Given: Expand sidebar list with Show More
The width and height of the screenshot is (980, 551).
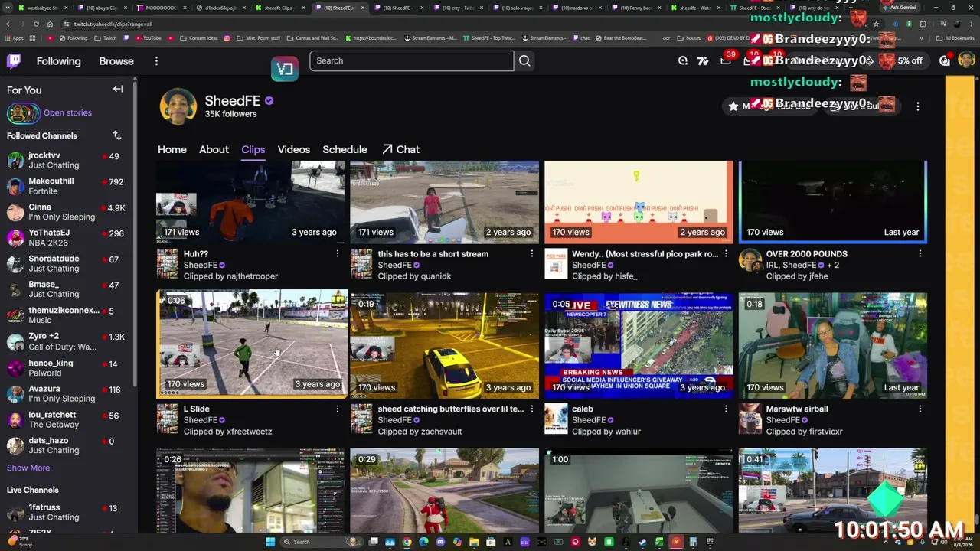Looking at the screenshot, I should (28, 468).
